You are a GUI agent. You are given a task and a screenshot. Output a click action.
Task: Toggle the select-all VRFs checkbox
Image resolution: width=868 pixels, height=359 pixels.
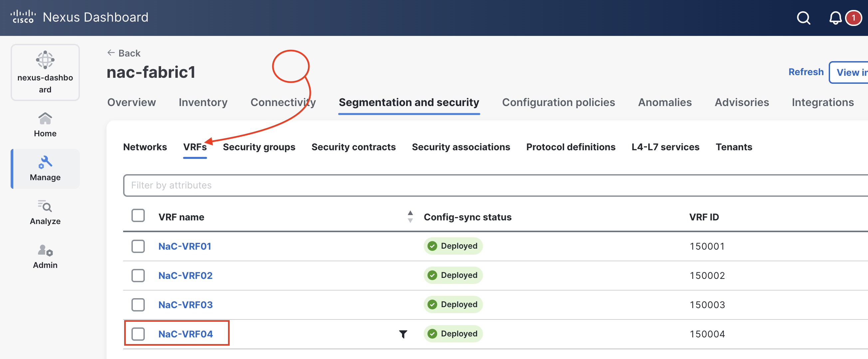coord(138,216)
